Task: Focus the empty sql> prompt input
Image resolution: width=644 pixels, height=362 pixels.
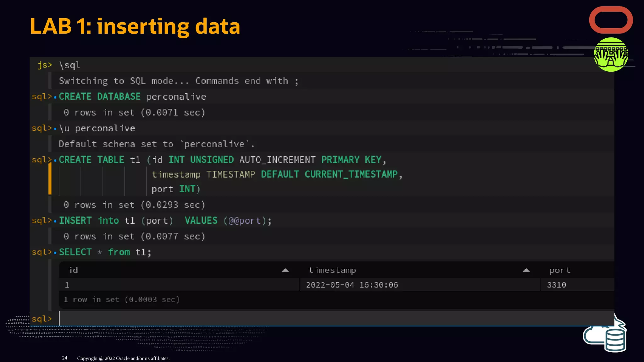Action: (x=336, y=319)
